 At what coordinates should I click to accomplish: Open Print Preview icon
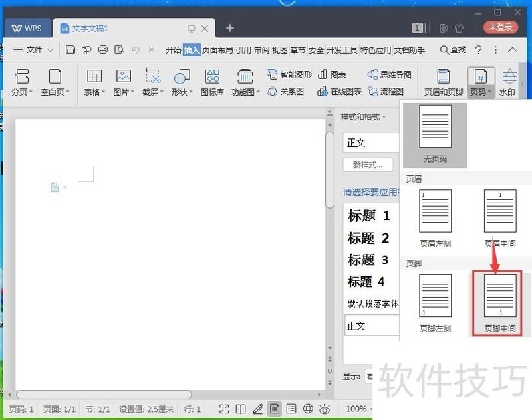(120, 50)
